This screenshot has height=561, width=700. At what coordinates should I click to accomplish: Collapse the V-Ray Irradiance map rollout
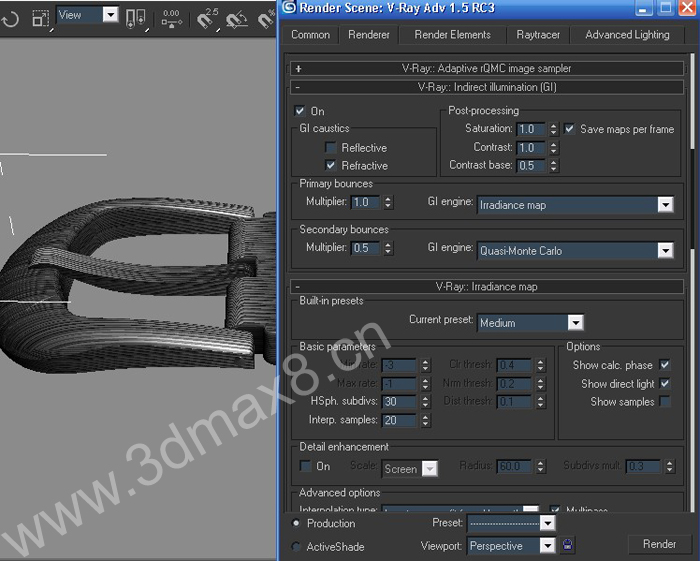coord(487,287)
